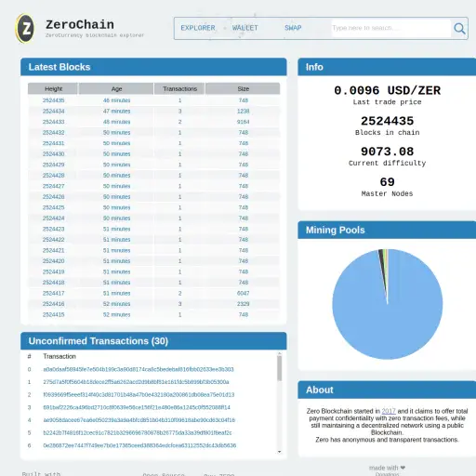Click the Unconfirmed Transactions (30) panel header
This screenshot has height=476, width=476.
tap(153, 341)
